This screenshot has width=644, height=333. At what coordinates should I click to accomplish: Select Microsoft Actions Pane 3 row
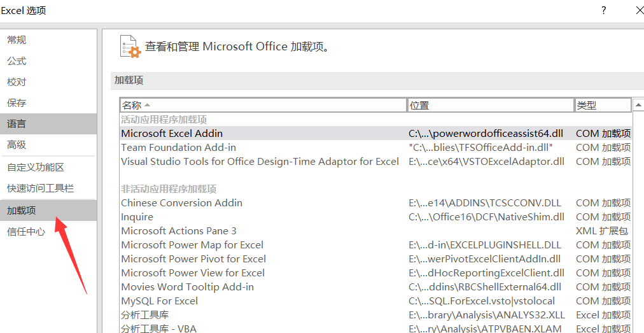pos(375,230)
